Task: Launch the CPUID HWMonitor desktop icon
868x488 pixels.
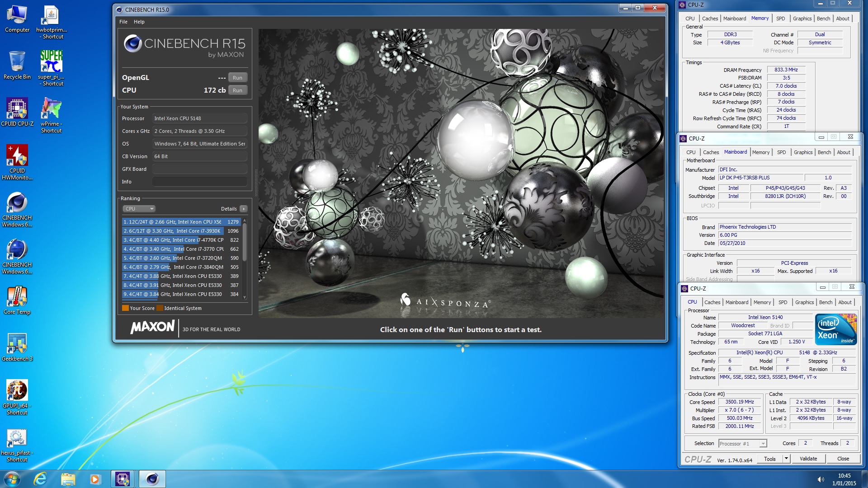Action: 17,162
